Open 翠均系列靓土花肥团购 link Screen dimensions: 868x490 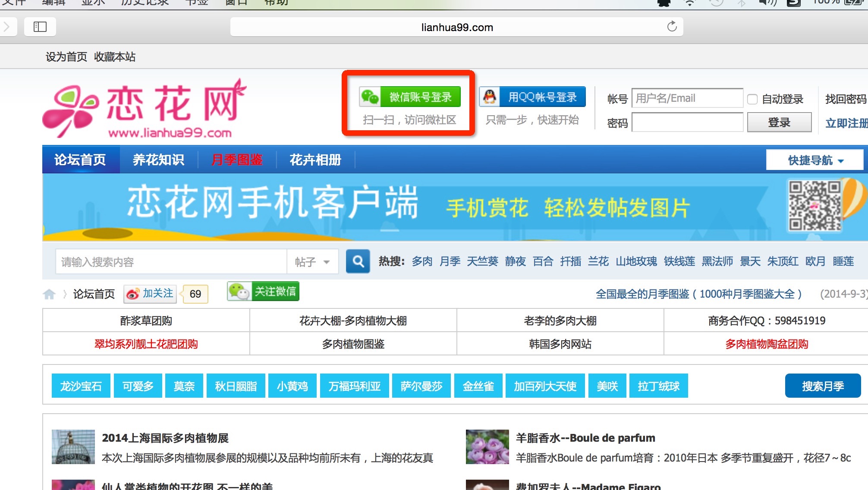(x=146, y=344)
